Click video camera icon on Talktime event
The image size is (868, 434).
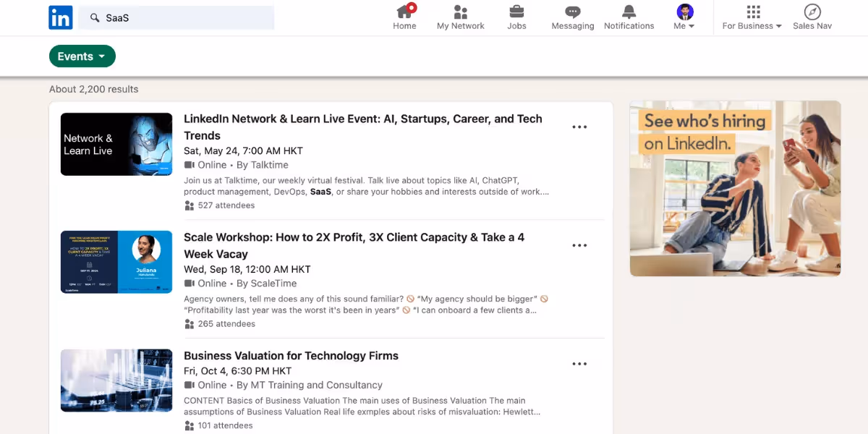tap(190, 165)
